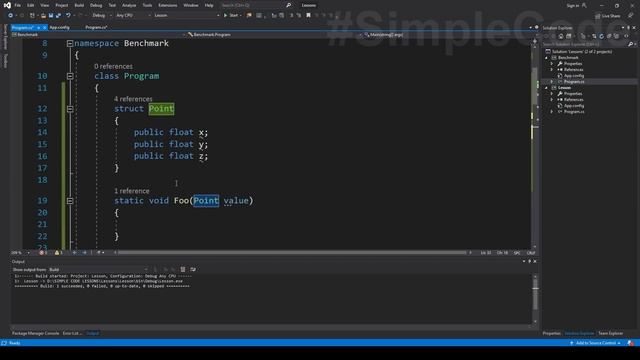This screenshot has width=640, height=360.
Task: Click the Visual Studio logo icon
Action: pos(7,5)
